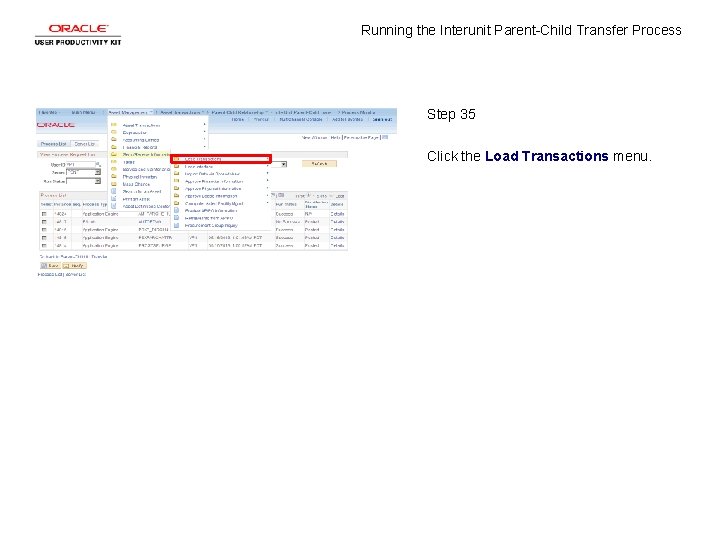Open Asset Transactions folder in menu
Screen dimensions: 720x540
141,125
